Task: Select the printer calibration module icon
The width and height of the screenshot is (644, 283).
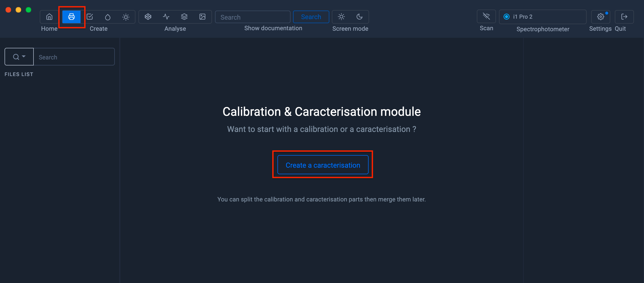Action: pyautogui.click(x=71, y=17)
